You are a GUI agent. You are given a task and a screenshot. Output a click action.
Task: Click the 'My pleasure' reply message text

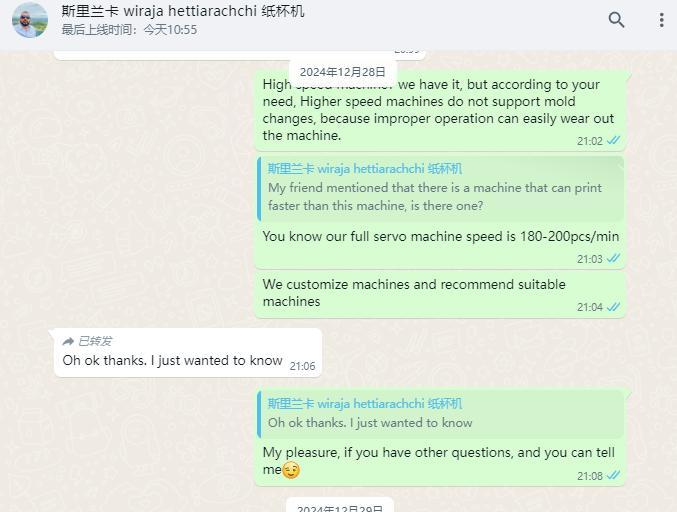tap(438, 461)
